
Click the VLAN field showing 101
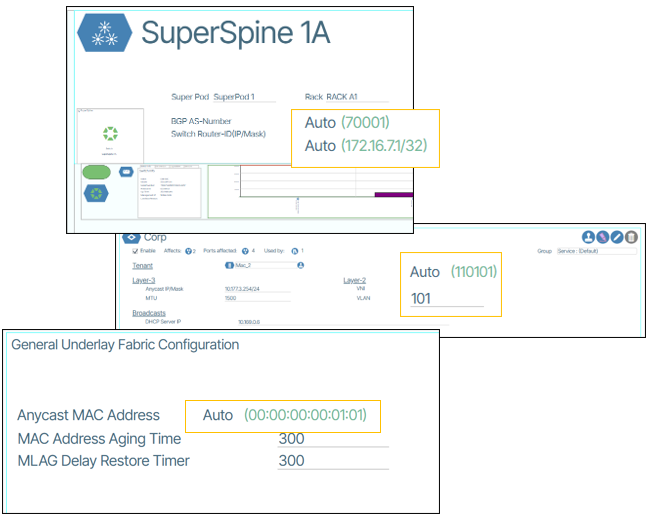(x=446, y=298)
